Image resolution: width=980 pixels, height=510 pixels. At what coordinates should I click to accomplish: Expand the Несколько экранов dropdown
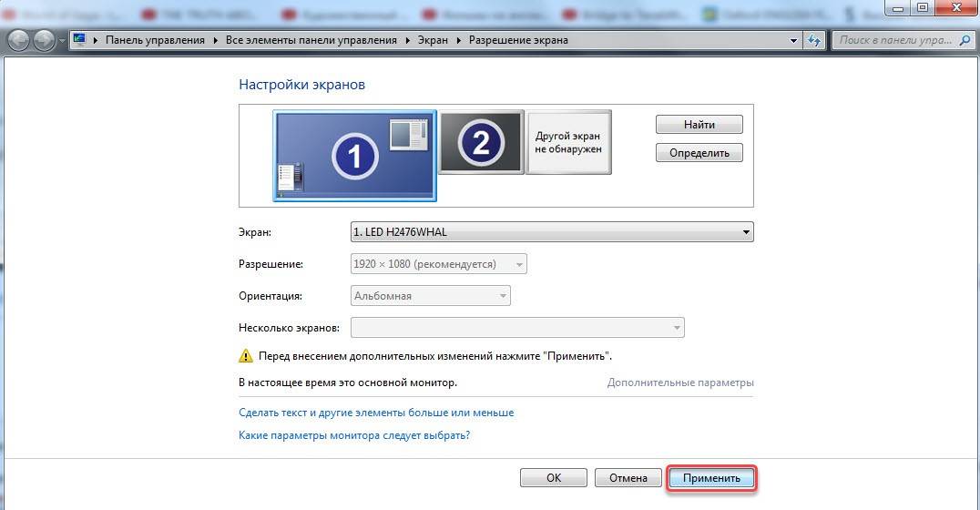(x=517, y=328)
